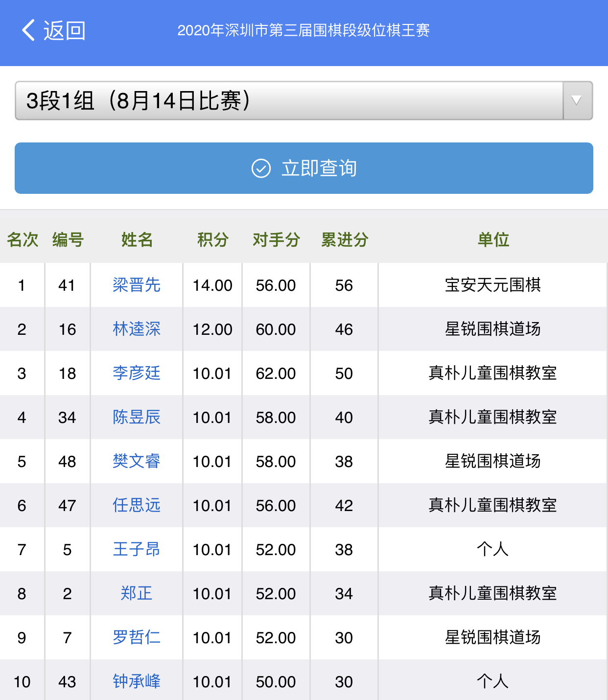View player 郑正 record
This screenshot has height=700, width=608.
tap(137, 594)
